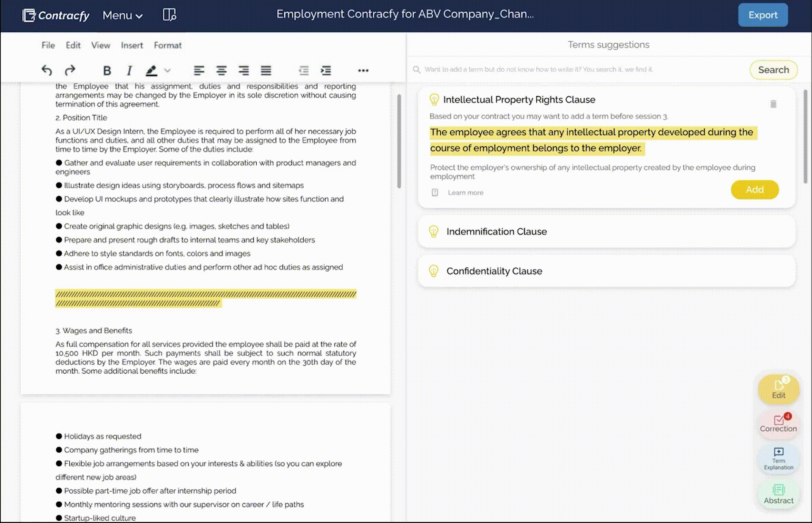Open the Format menu
This screenshot has height=523, width=812.
[167, 45]
